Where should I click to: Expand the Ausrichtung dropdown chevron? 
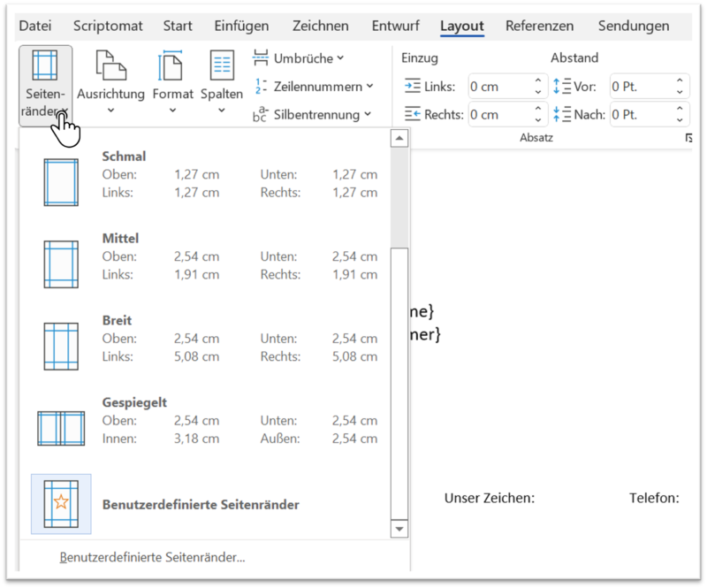[x=111, y=111]
